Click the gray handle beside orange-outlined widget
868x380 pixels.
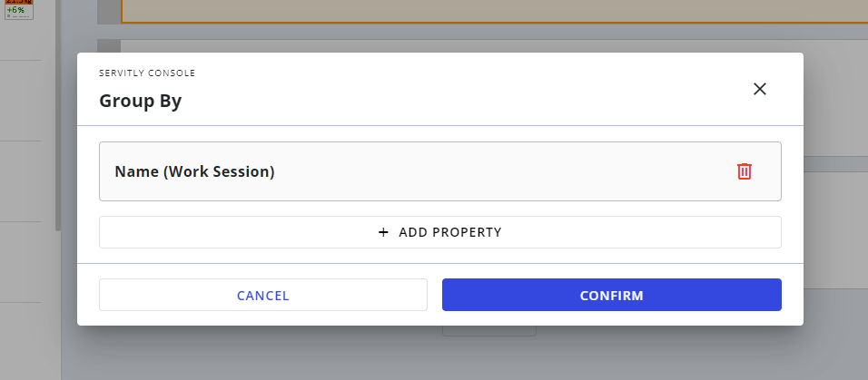[109, 12]
